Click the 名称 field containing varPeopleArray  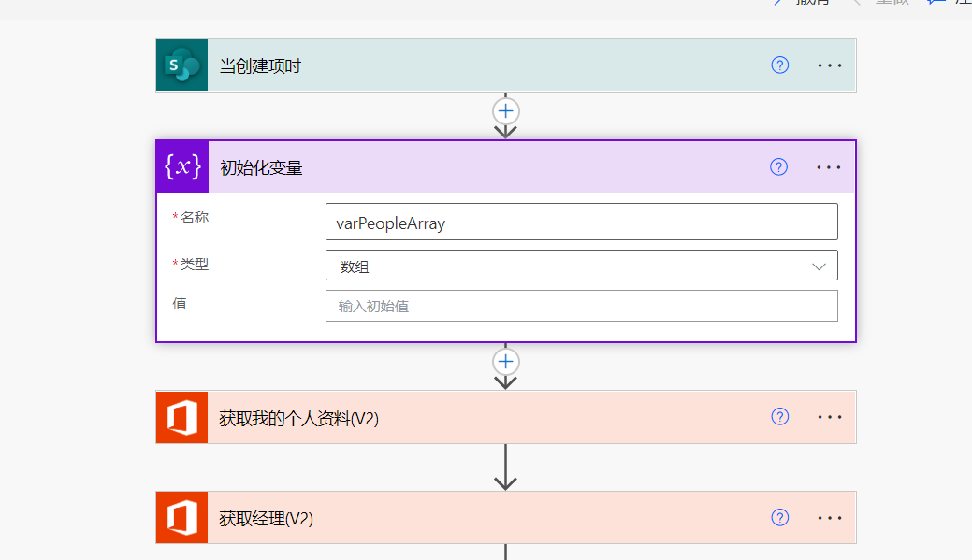tap(581, 223)
